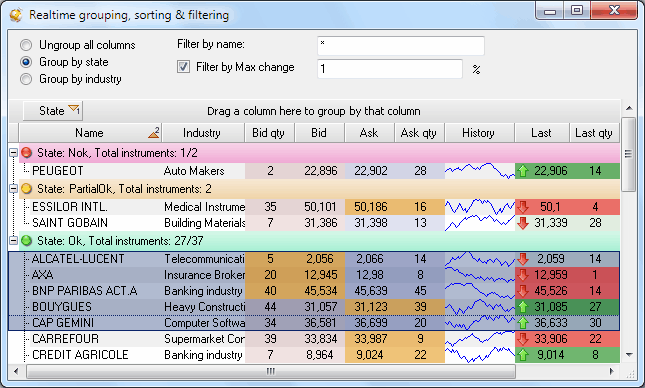Sort by the Ask column header
Screen dimensions: 645x388
pyautogui.click(x=370, y=133)
